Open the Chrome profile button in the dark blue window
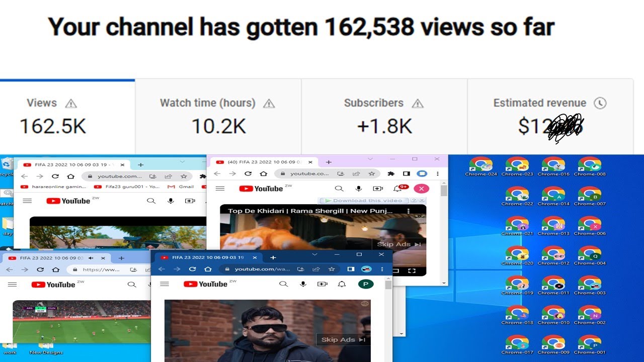This screenshot has height=362, width=644. pyautogui.click(x=366, y=269)
